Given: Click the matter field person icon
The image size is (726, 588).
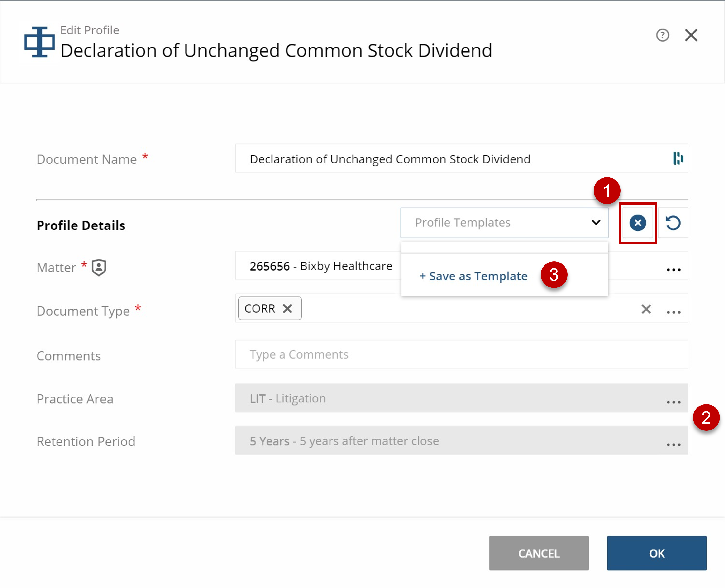Looking at the screenshot, I should pos(98,268).
